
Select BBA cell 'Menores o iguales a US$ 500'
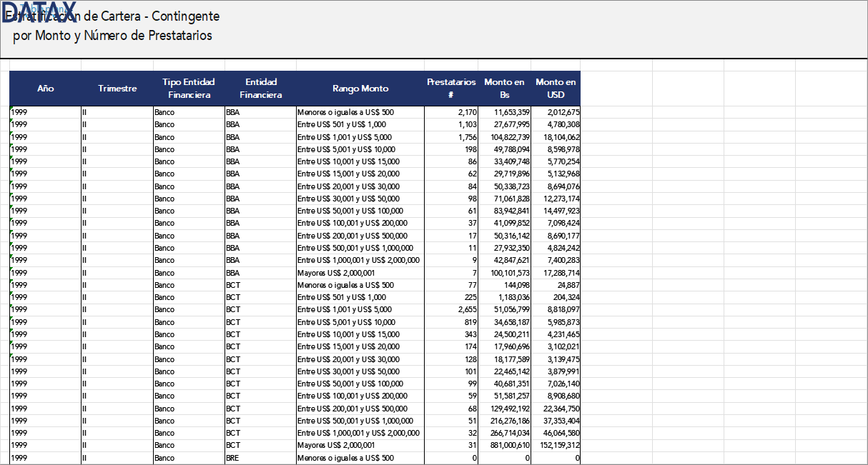(345, 112)
